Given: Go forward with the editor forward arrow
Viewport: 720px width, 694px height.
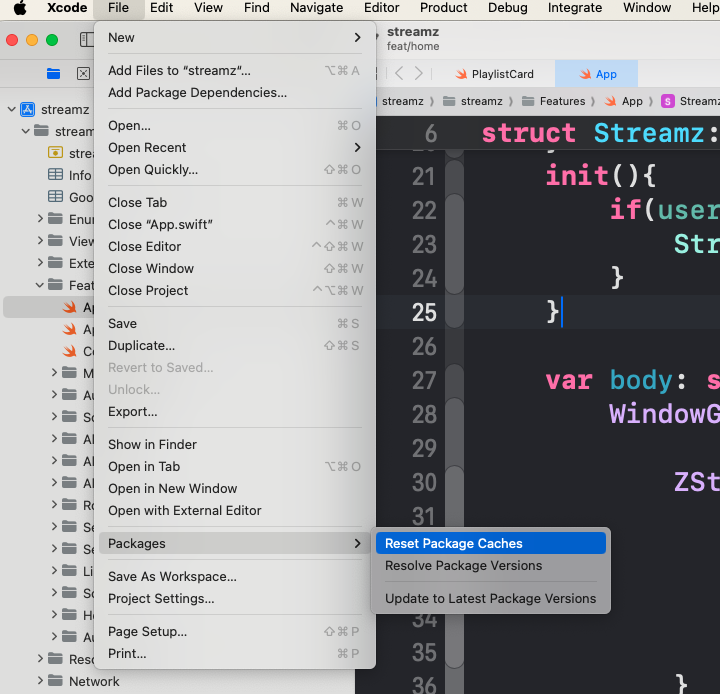Looking at the screenshot, I should click(418, 73).
